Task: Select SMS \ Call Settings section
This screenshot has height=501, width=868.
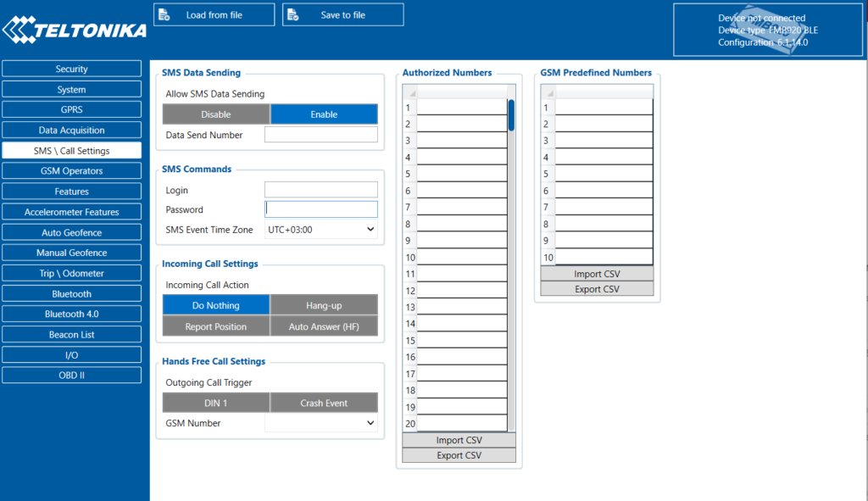Action: pos(71,151)
